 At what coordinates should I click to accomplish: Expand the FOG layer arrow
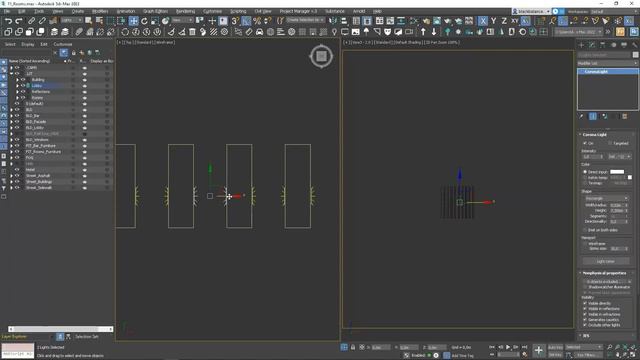tap(11, 158)
